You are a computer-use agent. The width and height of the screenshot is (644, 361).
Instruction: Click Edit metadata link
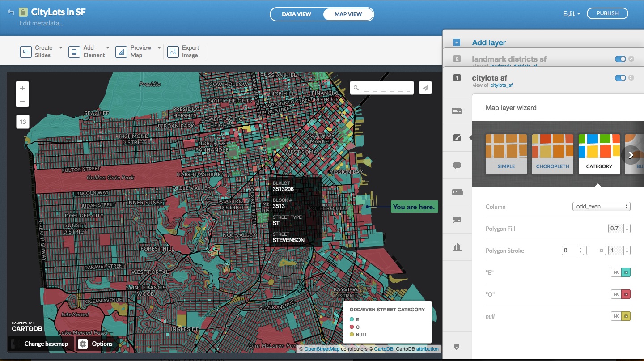(x=41, y=23)
